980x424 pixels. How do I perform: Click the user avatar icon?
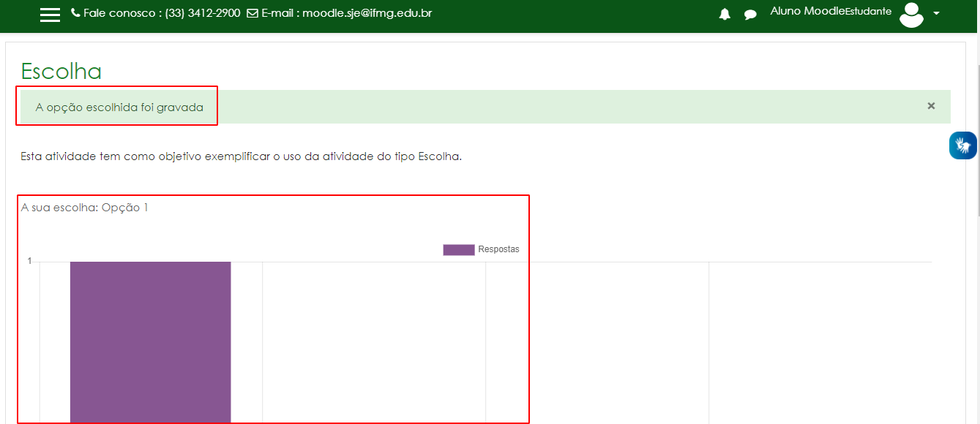pyautogui.click(x=911, y=14)
